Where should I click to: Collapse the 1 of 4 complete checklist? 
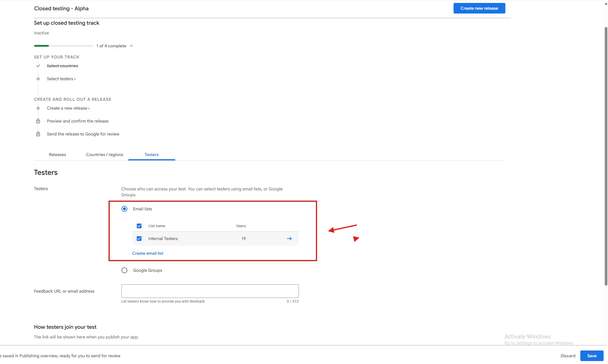(131, 46)
